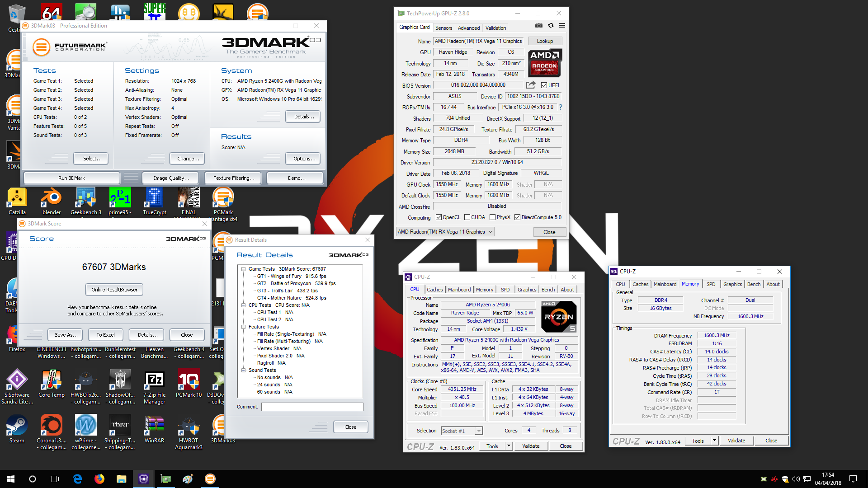Click the To Excel button
Screen dimensions: 868x488
(105, 335)
